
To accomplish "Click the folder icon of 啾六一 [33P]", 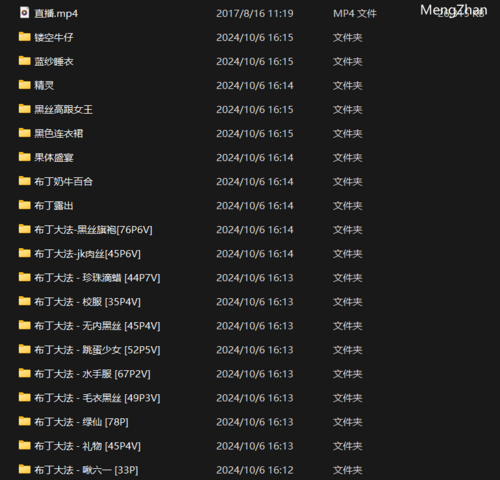I will click(24, 469).
